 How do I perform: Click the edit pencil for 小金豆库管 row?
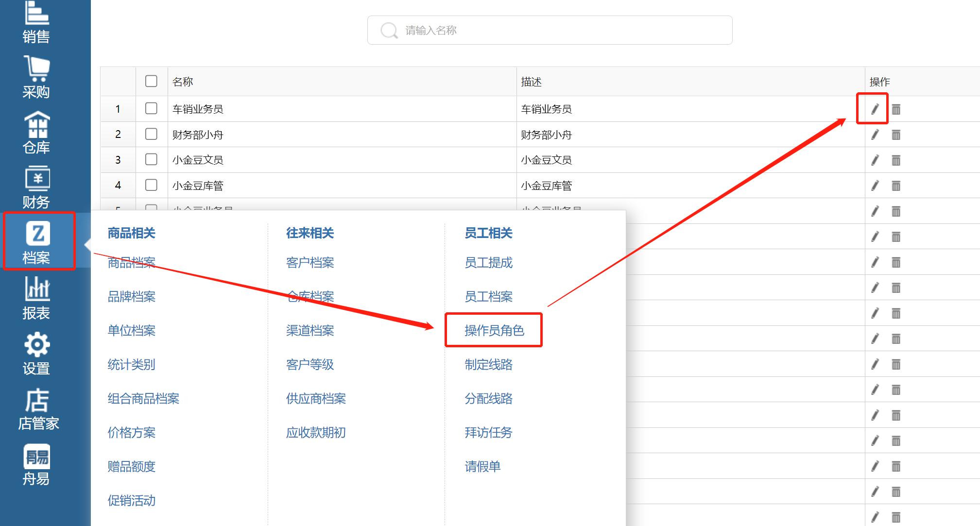point(875,186)
